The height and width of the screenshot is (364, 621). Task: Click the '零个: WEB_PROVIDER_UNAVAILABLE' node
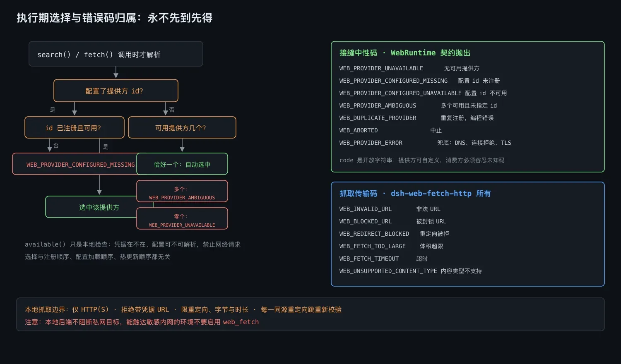click(182, 218)
